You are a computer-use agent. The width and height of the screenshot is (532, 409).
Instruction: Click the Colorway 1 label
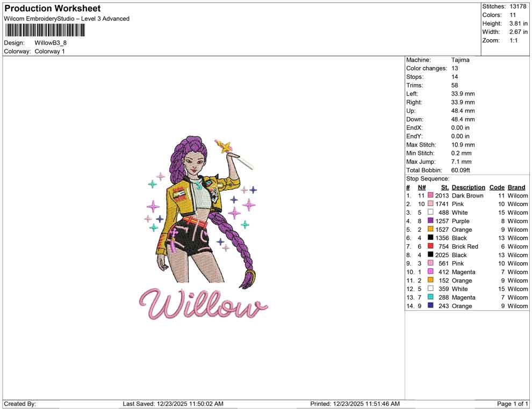tap(50, 52)
